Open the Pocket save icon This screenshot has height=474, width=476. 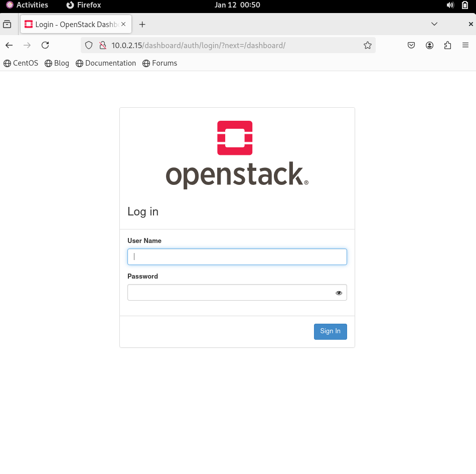coord(411,45)
